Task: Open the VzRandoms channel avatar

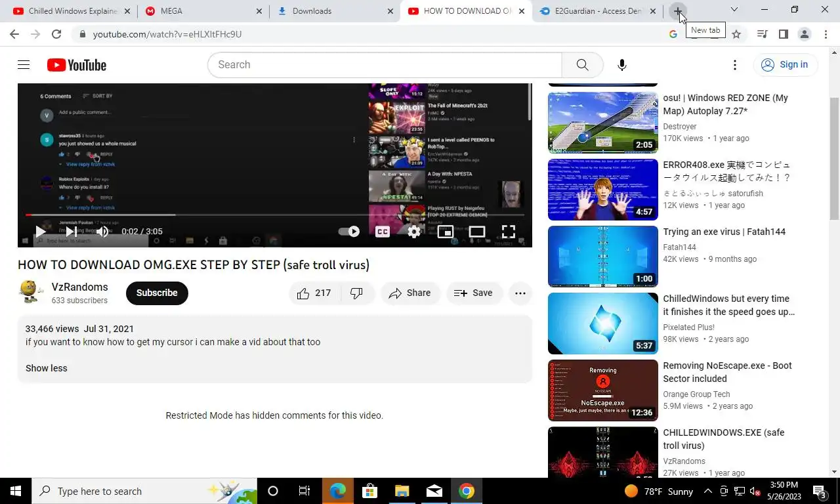Action: pyautogui.click(x=31, y=293)
